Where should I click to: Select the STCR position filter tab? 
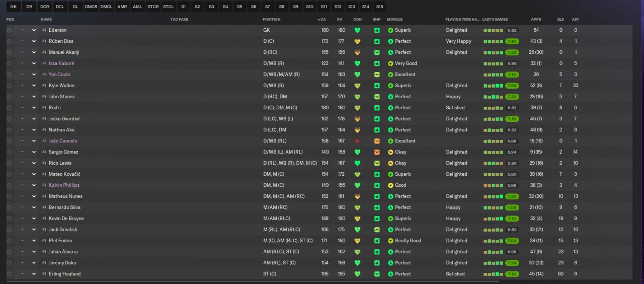pos(153,7)
